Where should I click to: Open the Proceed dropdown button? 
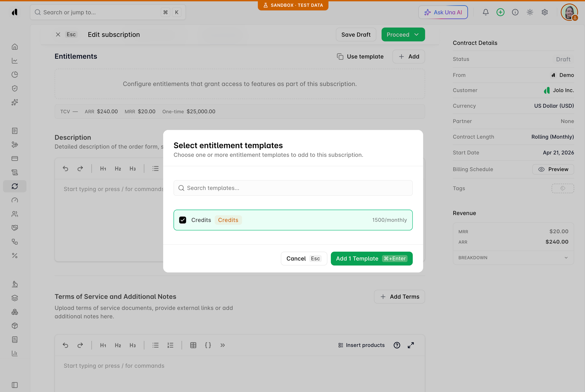[x=403, y=34]
